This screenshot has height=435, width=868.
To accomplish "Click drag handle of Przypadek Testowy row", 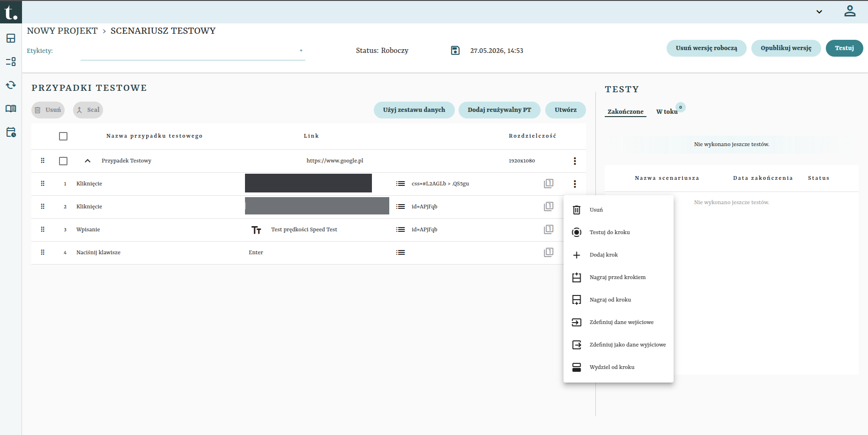I will point(43,161).
